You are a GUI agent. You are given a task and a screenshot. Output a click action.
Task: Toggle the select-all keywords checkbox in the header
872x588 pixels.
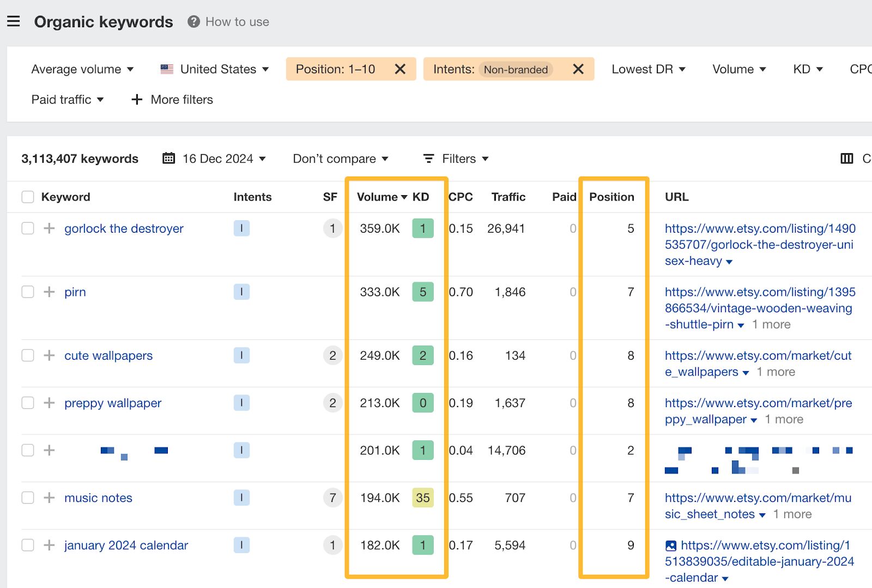click(27, 197)
